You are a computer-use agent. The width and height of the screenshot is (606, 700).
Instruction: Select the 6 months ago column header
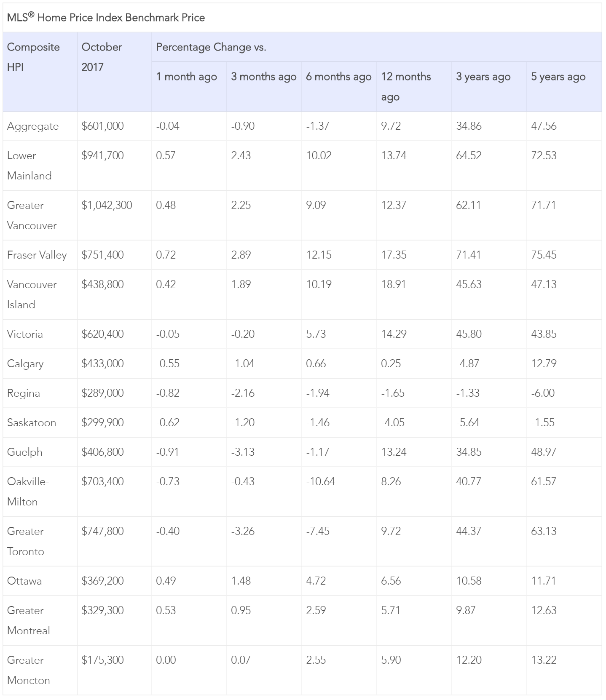pyautogui.click(x=338, y=77)
